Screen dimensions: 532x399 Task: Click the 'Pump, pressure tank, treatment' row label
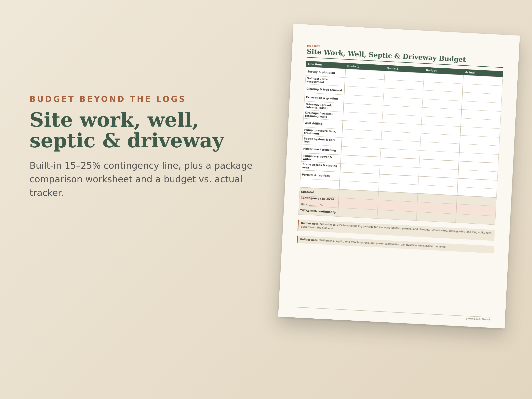tap(320, 132)
